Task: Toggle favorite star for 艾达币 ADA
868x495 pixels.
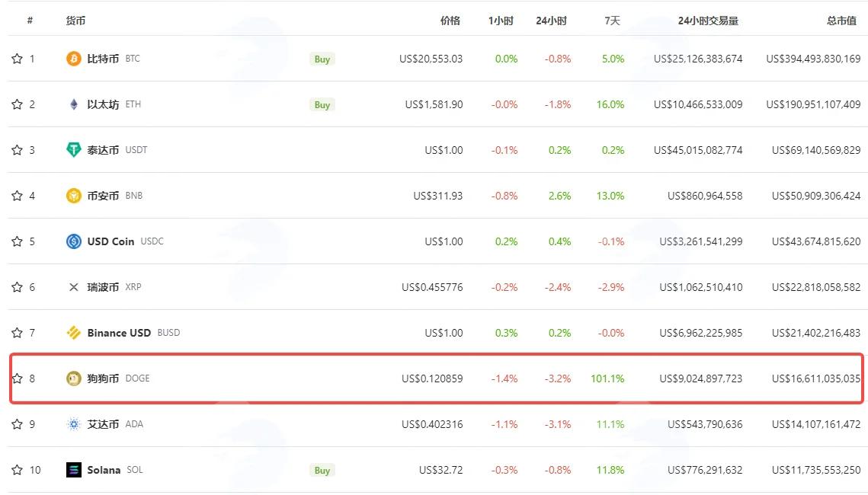Action: [18, 424]
